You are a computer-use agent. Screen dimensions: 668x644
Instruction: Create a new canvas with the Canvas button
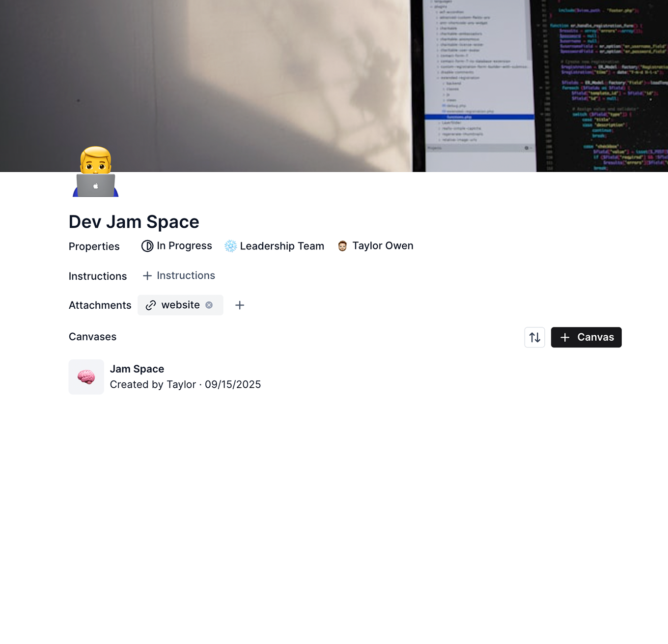point(586,337)
